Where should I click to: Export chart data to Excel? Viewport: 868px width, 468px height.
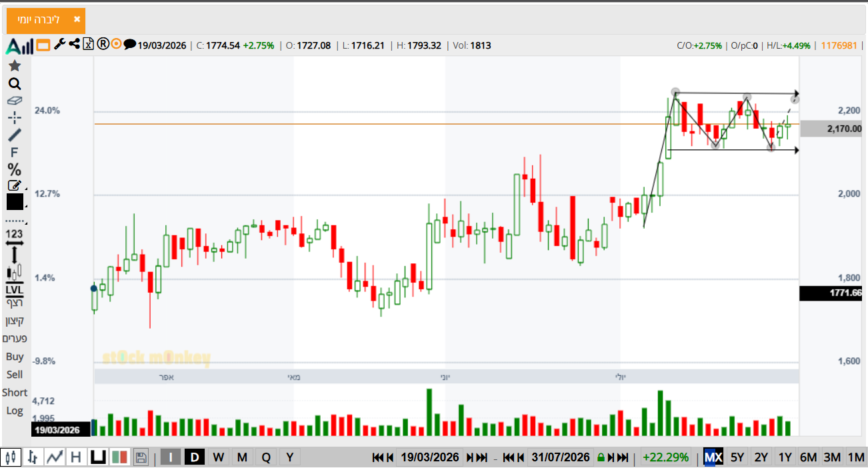(88, 45)
